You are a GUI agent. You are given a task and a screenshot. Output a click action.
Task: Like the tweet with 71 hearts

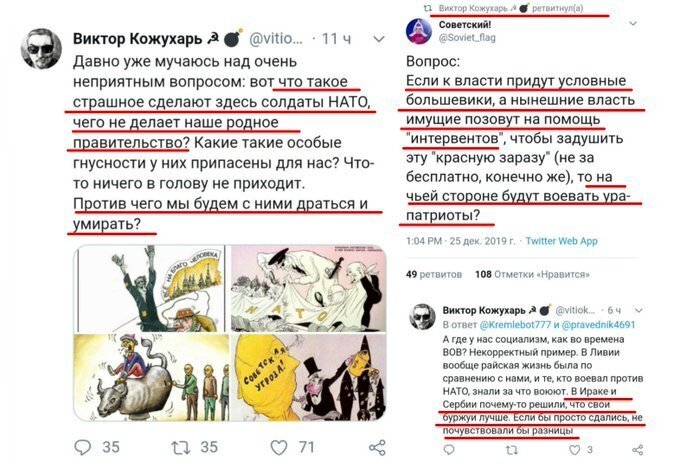[278, 447]
